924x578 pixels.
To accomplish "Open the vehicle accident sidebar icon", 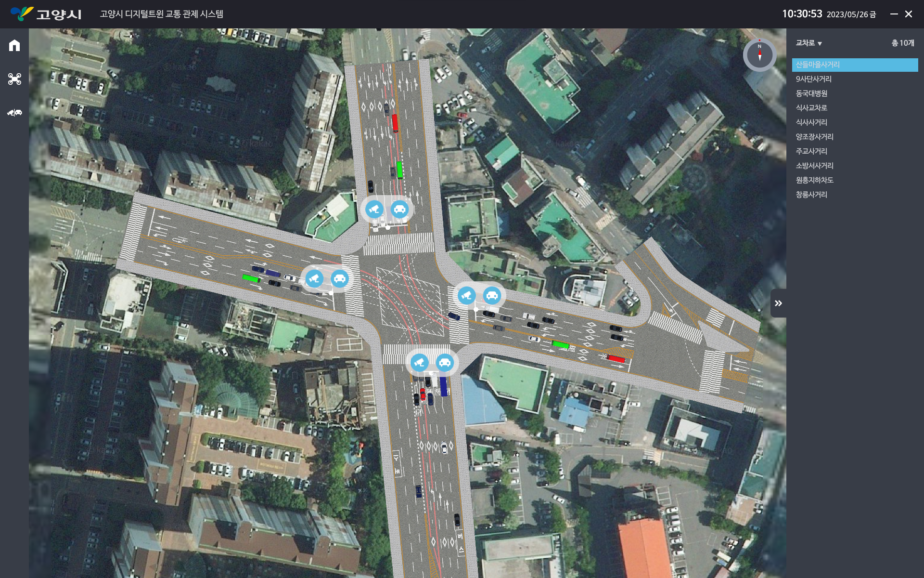I will coord(14,113).
